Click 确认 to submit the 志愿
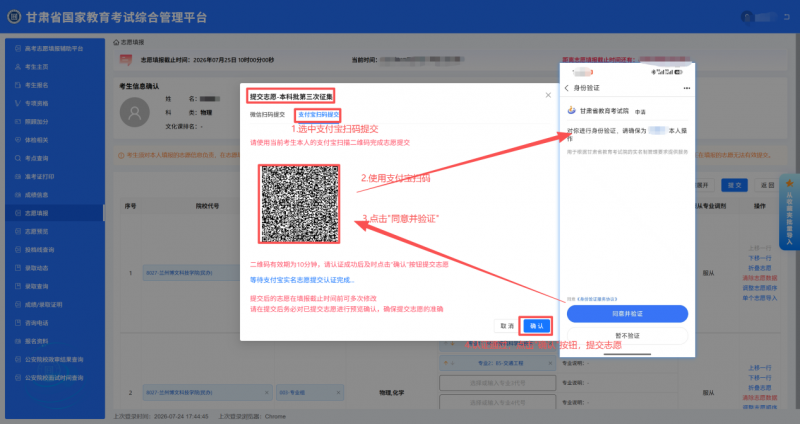Viewport: 800px width, 424px height. point(536,326)
